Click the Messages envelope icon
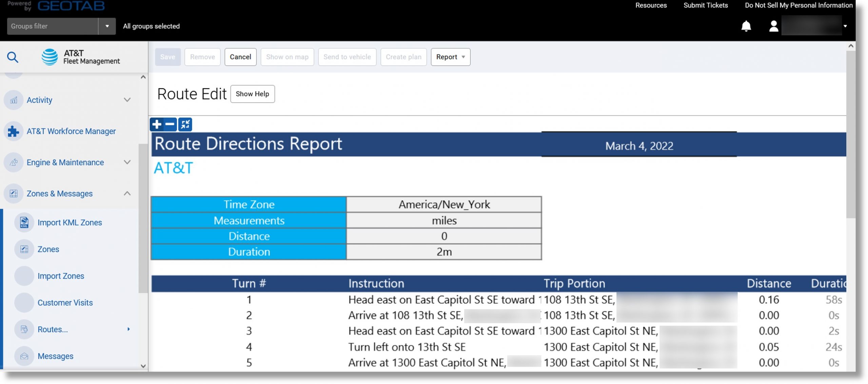This screenshot has height=384, width=868. (24, 356)
